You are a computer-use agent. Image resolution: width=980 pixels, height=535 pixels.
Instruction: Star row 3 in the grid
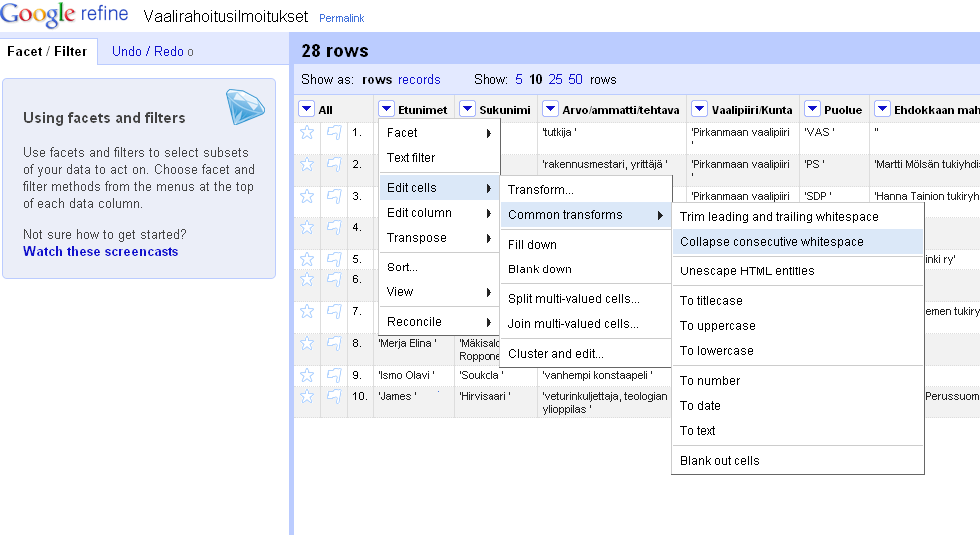coord(307,196)
